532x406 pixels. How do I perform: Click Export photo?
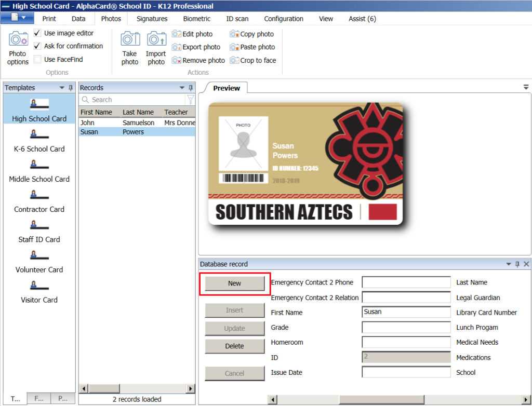tap(197, 47)
